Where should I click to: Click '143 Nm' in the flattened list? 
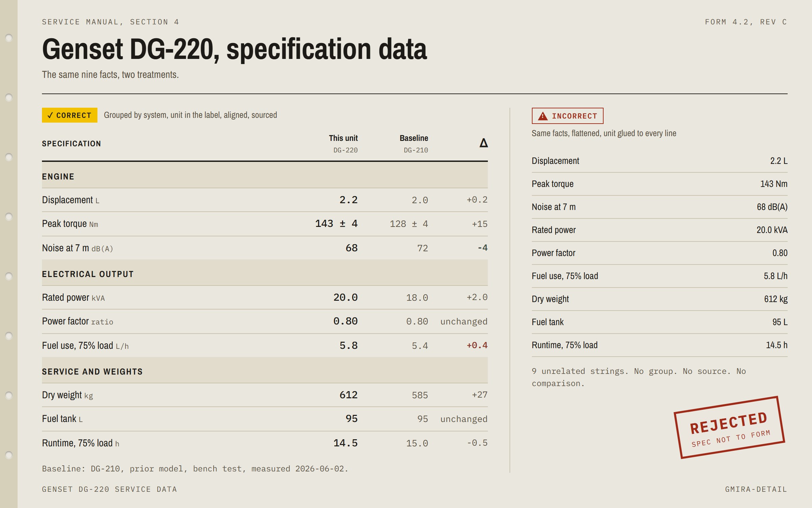coord(774,184)
